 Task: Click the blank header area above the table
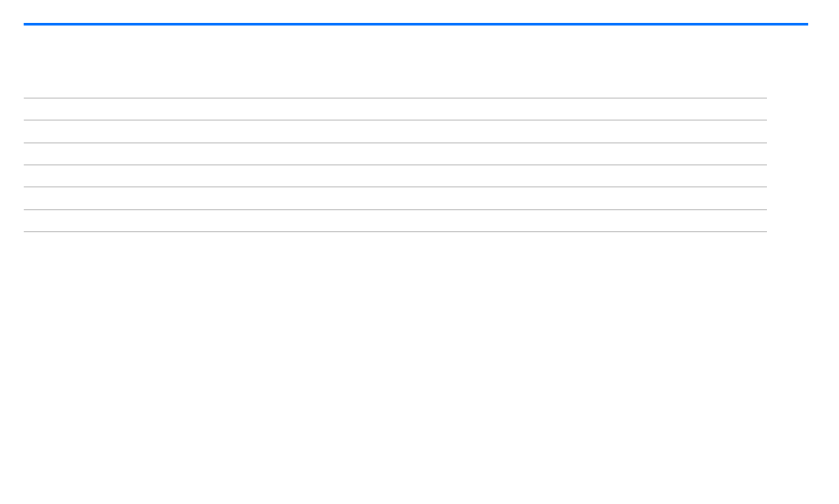point(395,62)
